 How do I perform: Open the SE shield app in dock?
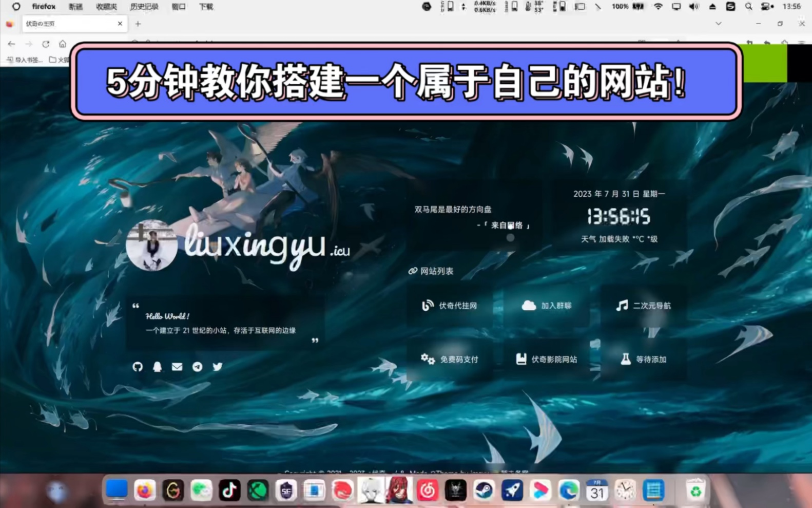coord(286,490)
